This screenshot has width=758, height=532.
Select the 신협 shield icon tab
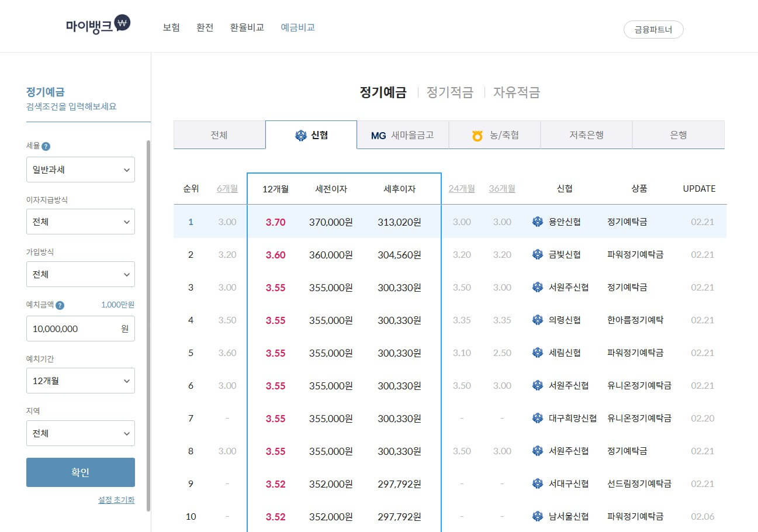pyautogui.click(x=300, y=134)
